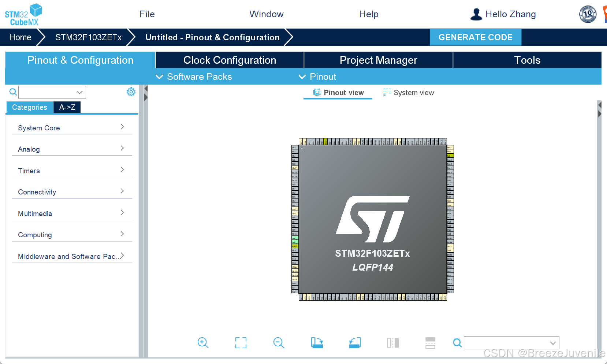Click the STM32F103ZETx breadcrumb
607x364 pixels.
[x=88, y=37]
